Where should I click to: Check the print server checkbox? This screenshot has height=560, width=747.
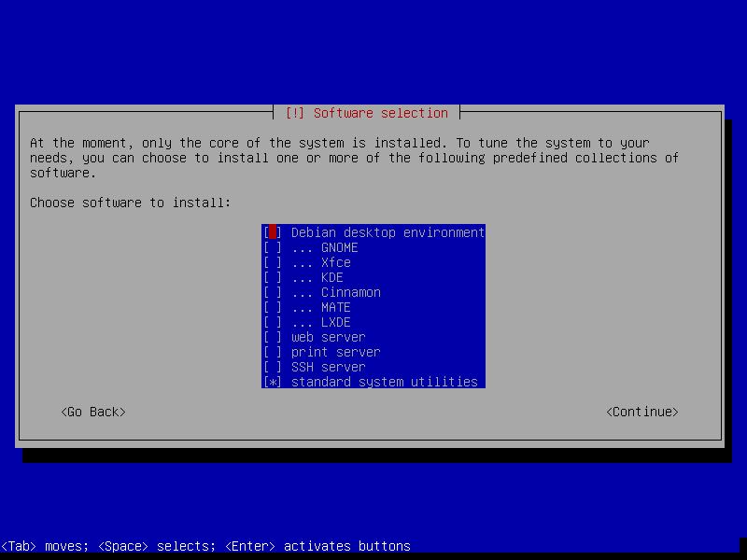[x=273, y=352]
